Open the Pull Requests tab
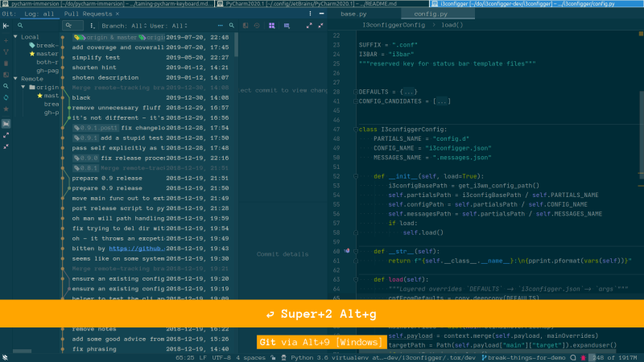The height and width of the screenshot is (362, 644). tap(88, 14)
